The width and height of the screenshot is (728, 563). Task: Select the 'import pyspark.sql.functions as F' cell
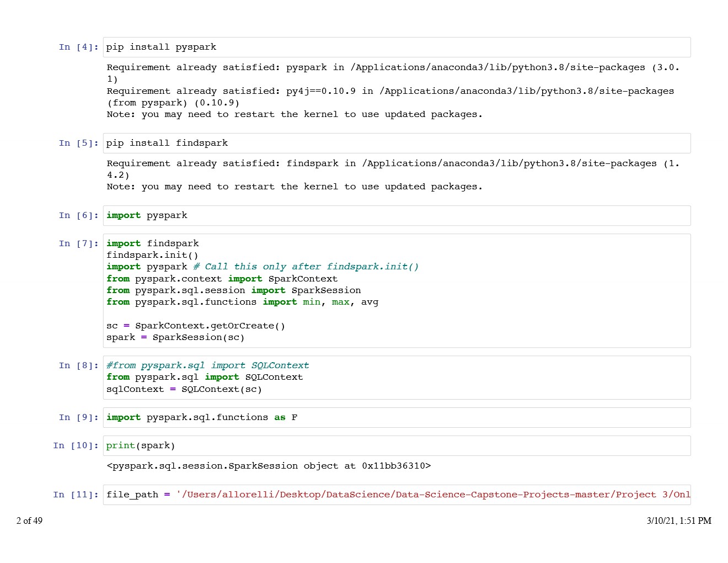[396, 418]
